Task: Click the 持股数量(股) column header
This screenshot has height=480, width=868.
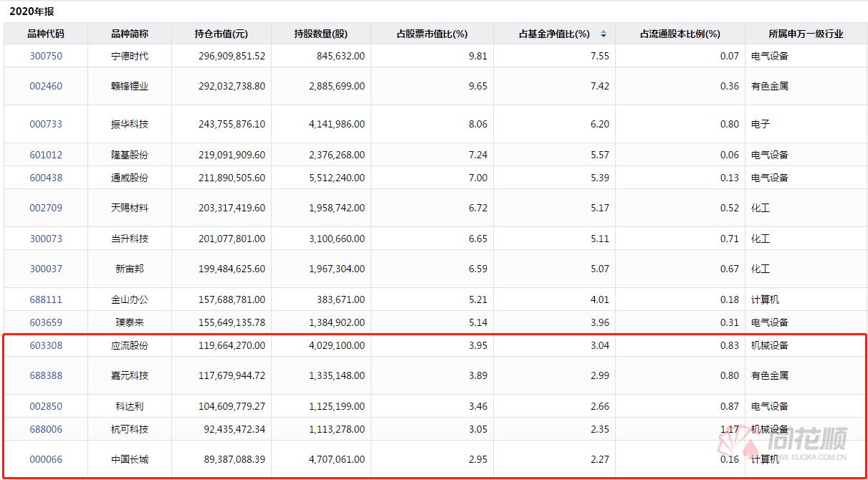Action: tap(321, 34)
